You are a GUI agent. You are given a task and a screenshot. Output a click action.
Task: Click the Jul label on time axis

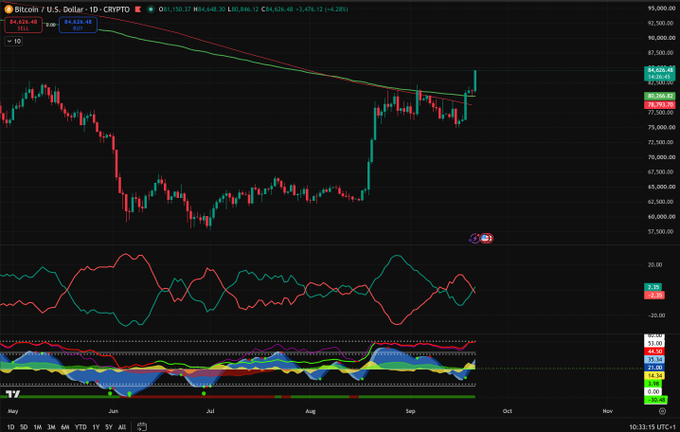(x=210, y=411)
